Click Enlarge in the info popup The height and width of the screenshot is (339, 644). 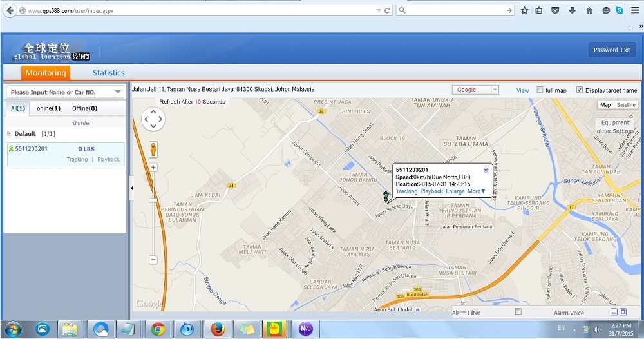pyautogui.click(x=455, y=191)
